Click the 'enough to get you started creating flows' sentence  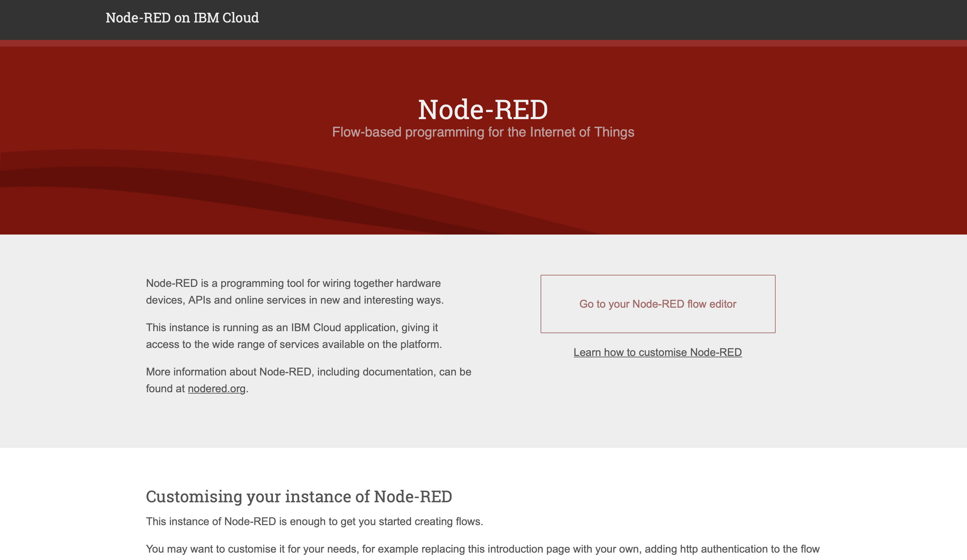coord(386,522)
